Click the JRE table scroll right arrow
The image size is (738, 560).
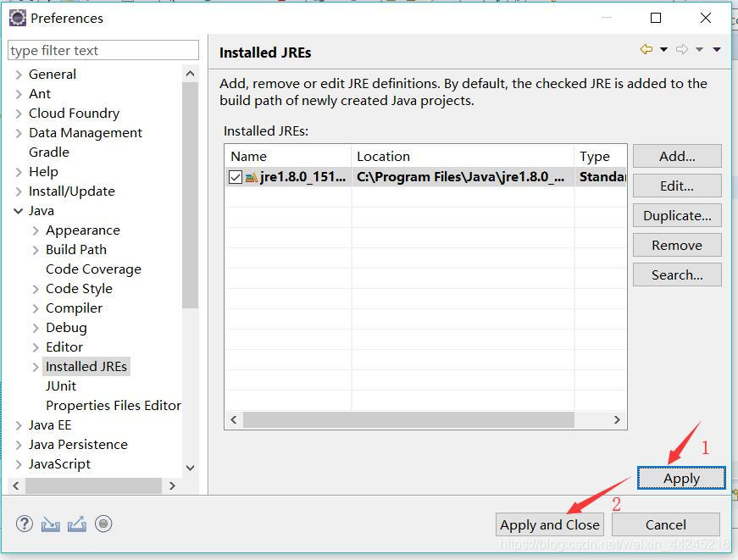pos(617,419)
